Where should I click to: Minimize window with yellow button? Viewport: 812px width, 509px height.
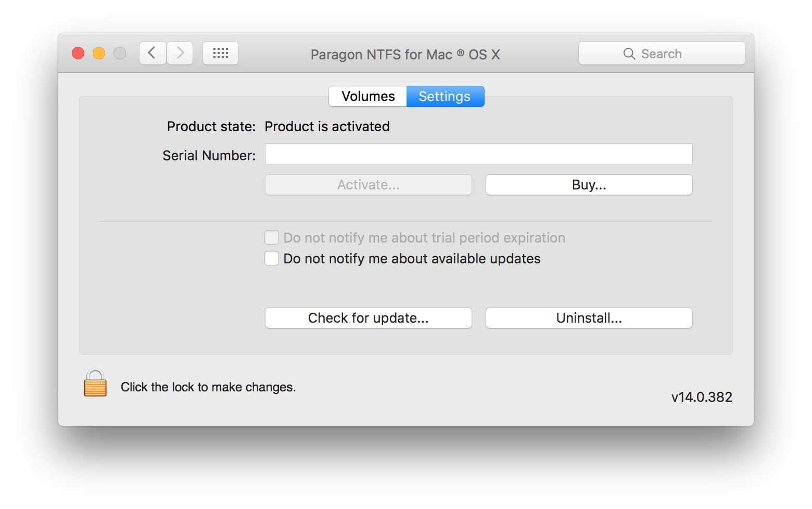coord(99,53)
